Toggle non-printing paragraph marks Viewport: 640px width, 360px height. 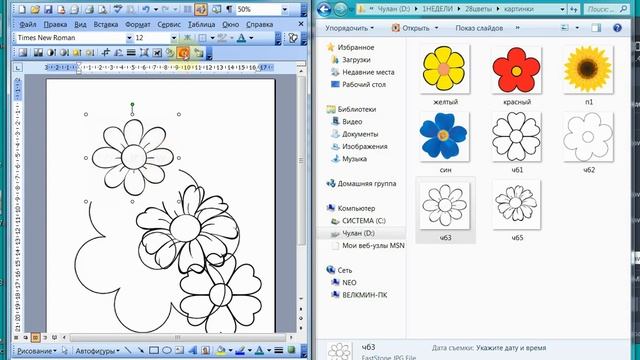[x=229, y=9]
